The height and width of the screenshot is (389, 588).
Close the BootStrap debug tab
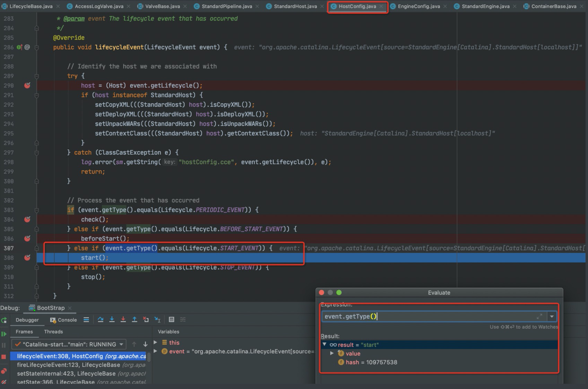pos(70,308)
